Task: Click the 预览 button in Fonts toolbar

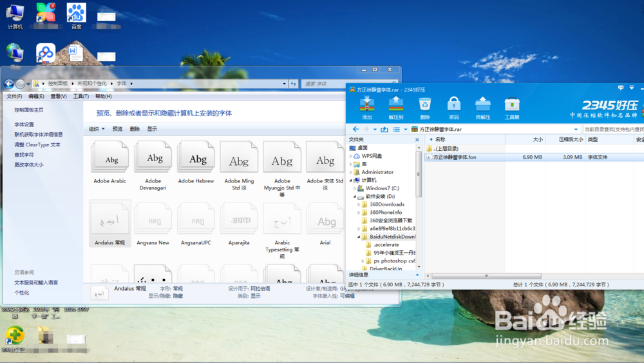Action: (117, 129)
